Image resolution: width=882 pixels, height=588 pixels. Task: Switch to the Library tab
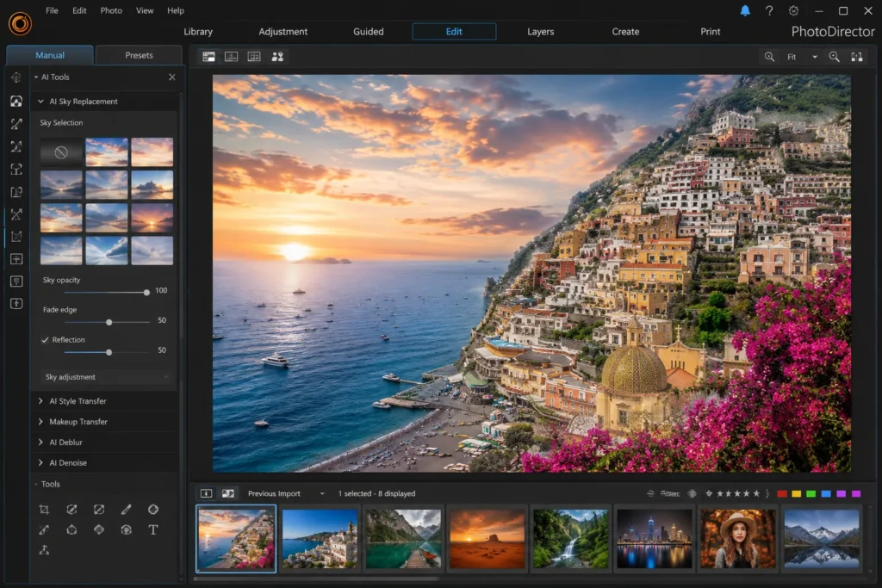pyautogui.click(x=198, y=32)
